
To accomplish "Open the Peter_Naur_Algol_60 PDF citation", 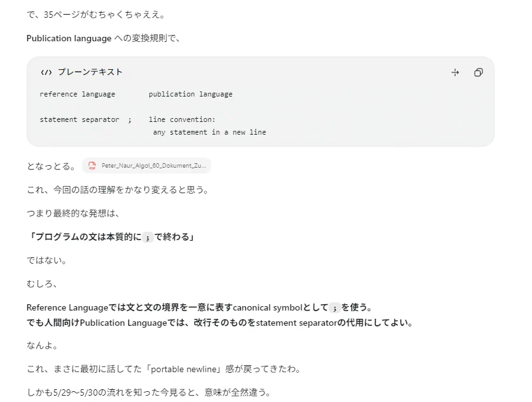I will [147, 166].
